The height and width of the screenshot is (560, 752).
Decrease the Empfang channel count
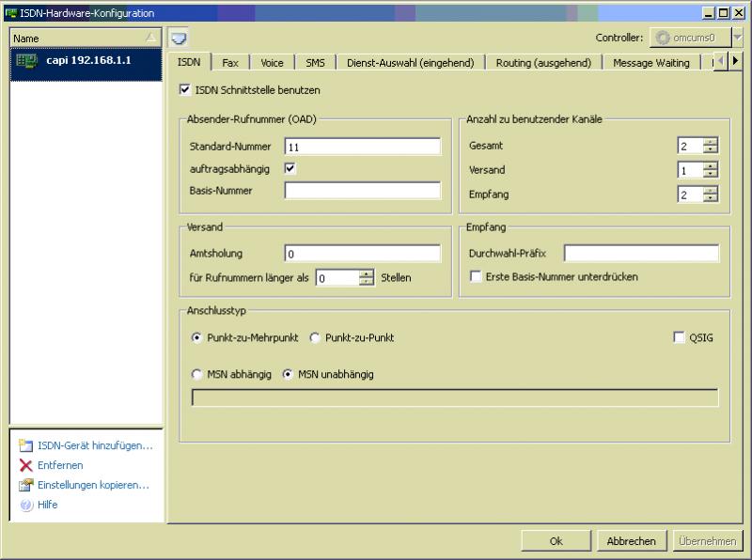(711, 198)
